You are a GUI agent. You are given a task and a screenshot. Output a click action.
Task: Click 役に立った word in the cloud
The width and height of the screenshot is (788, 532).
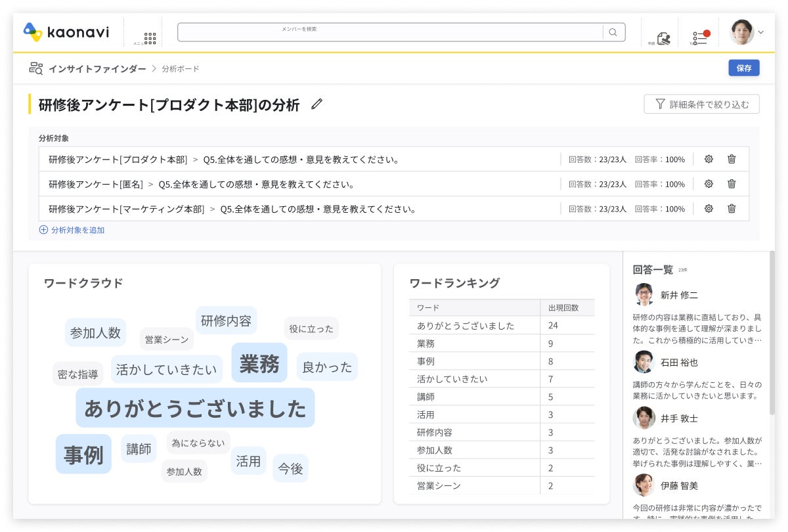311,328
